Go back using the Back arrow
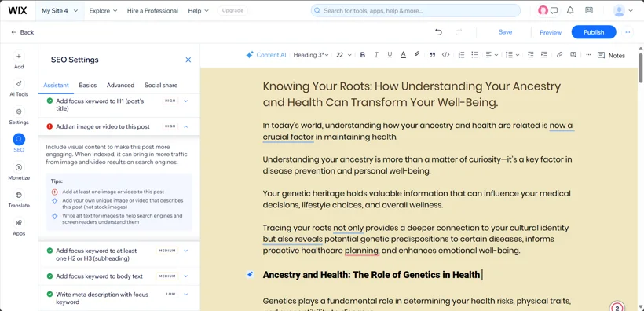This screenshot has height=311, width=644. 22,32
